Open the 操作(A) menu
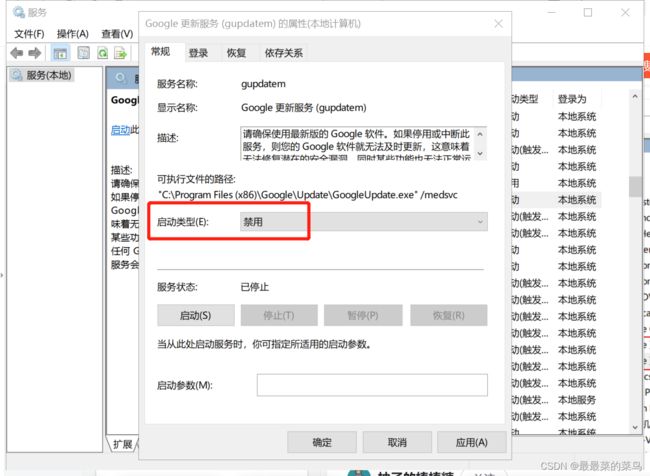This screenshot has width=650, height=476. coord(73,34)
